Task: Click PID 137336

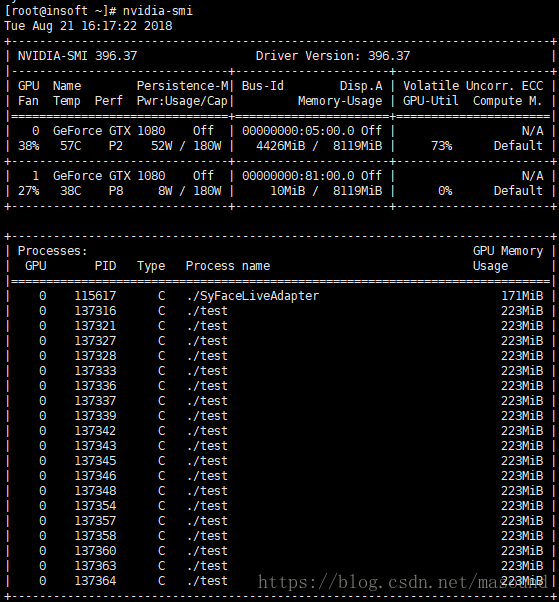Action: point(95,386)
